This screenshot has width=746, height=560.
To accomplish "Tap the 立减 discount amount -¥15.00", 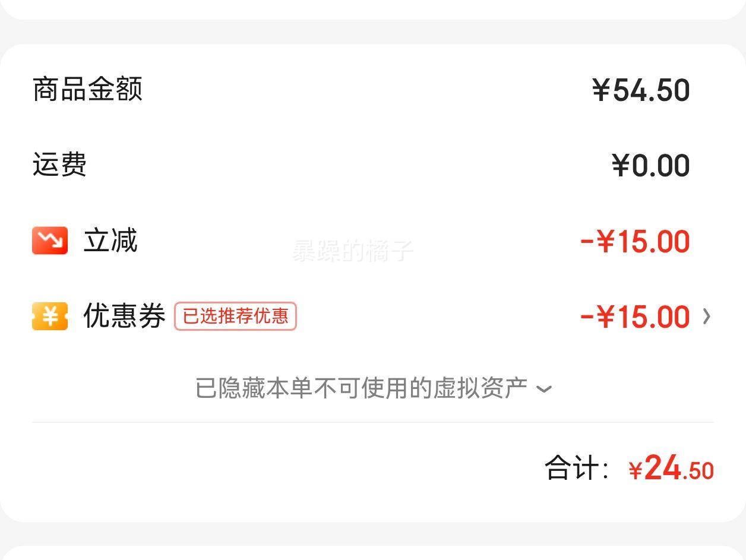I will [x=635, y=241].
